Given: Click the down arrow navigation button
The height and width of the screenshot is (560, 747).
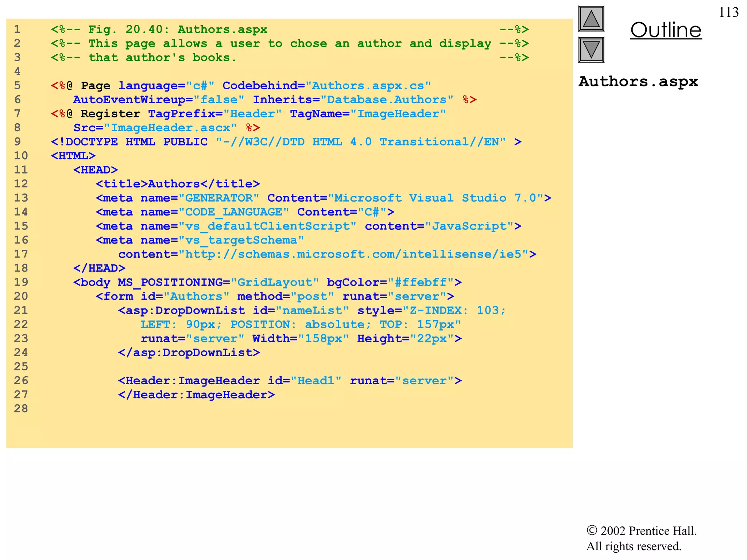Looking at the screenshot, I should [x=591, y=50].
